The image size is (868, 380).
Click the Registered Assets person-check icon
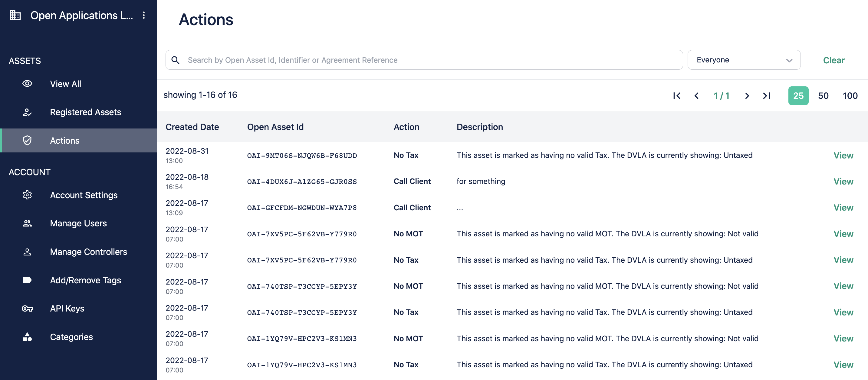[27, 112]
